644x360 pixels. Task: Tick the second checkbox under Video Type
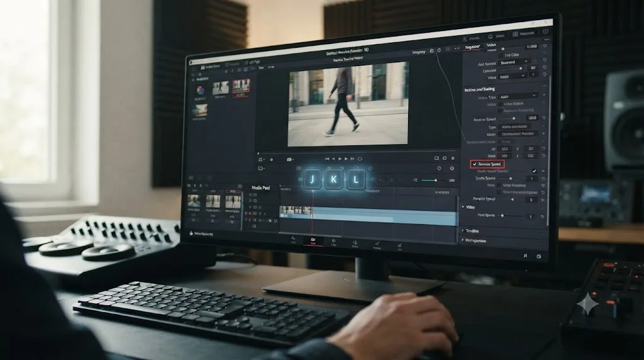[500, 111]
